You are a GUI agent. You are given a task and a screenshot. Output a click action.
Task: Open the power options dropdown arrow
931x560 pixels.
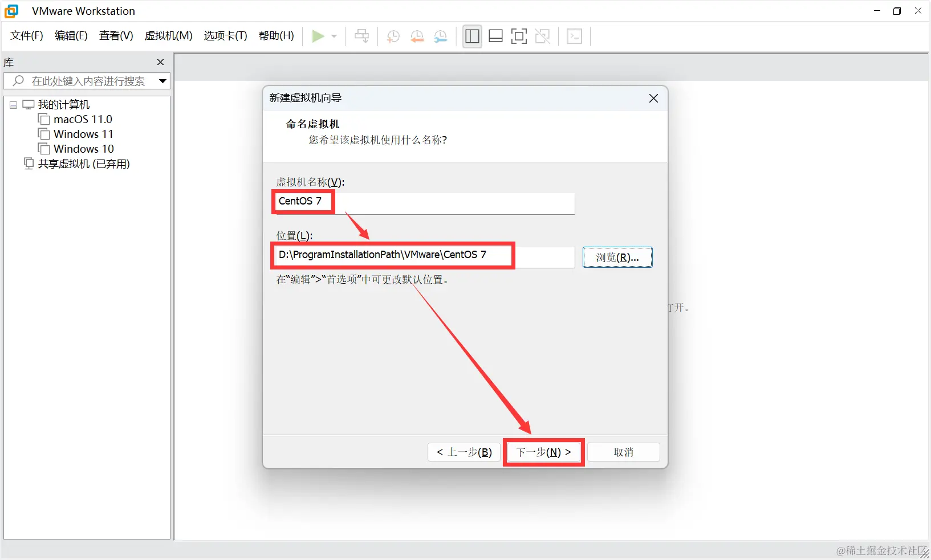(334, 36)
